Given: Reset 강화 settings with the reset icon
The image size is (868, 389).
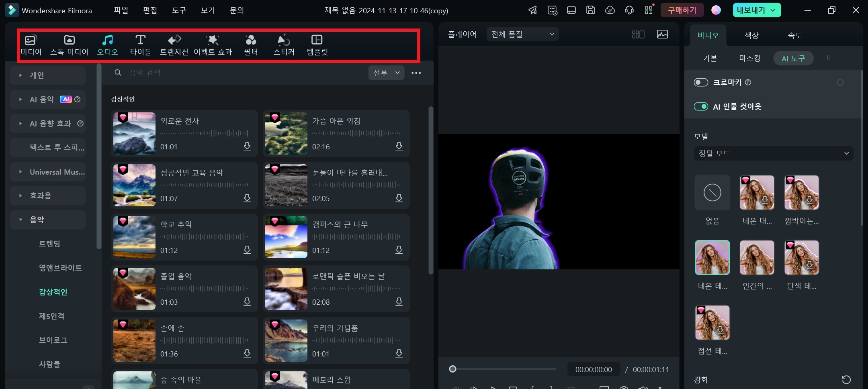Looking at the screenshot, I should (846, 380).
